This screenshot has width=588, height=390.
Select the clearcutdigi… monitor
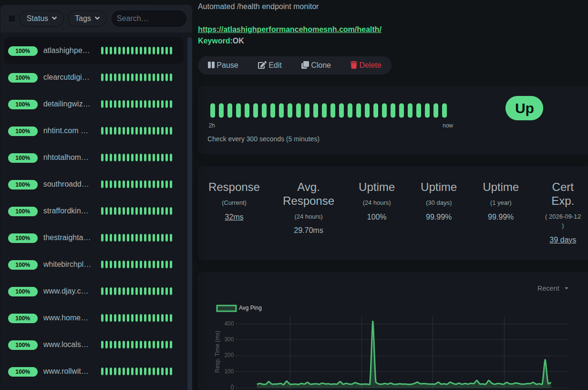(94, 77)
